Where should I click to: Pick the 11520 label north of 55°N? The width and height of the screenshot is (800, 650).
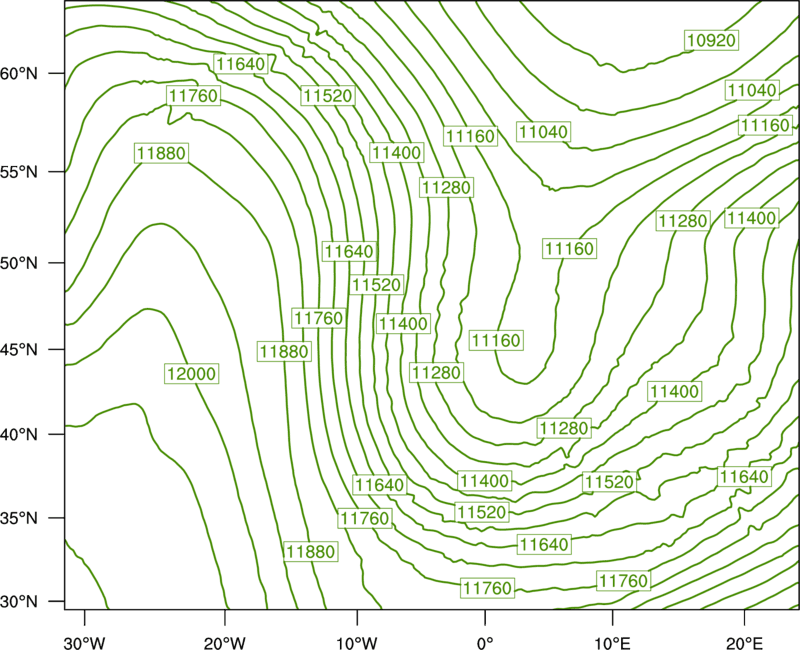328,95
